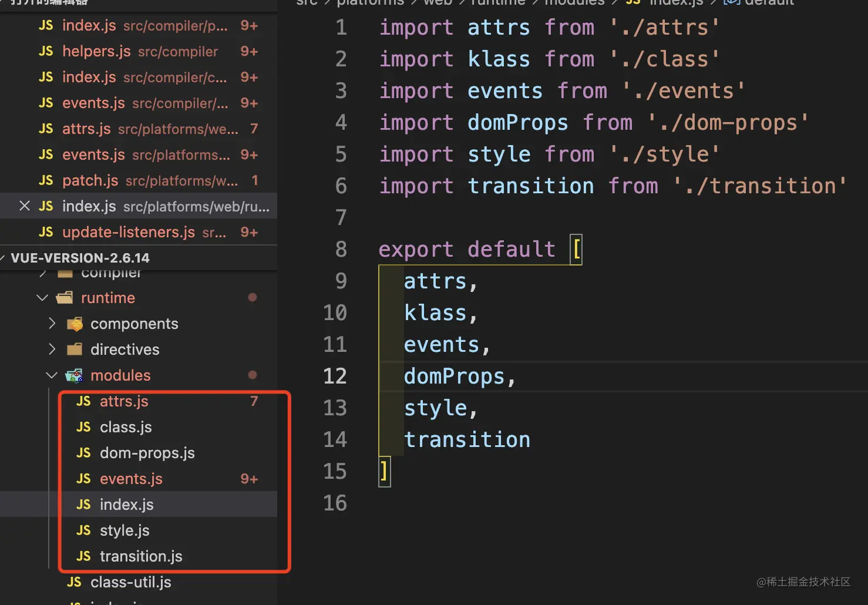Open attrs.js src/platforms/we... in open editors
This screenshot has width=868, height=605.
pyautogui.click(x=139, y=129)
